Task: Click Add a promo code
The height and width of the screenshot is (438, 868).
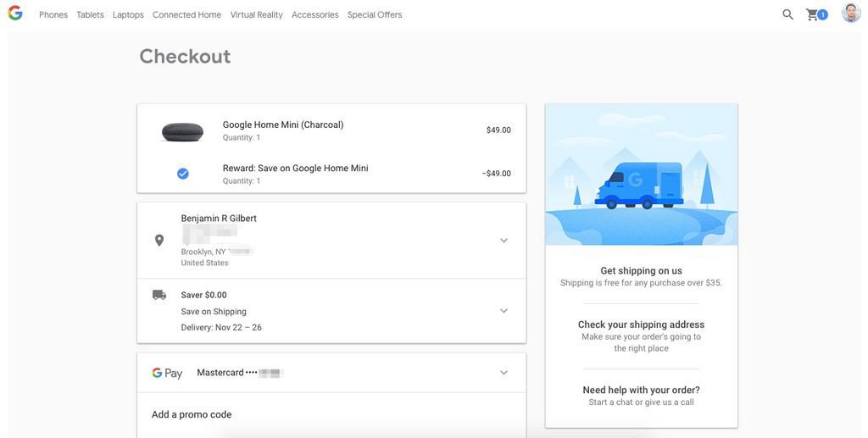Action: (x=192, y=414)
